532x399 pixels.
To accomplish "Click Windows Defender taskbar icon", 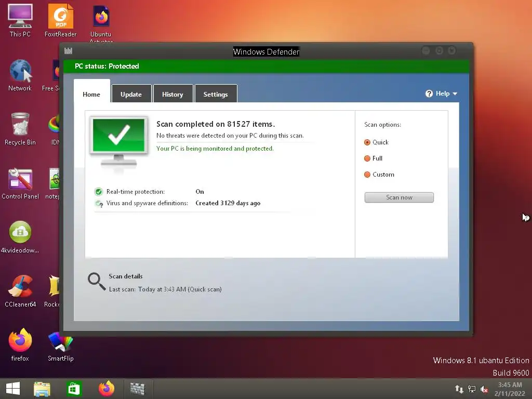I will click(137, 389).
